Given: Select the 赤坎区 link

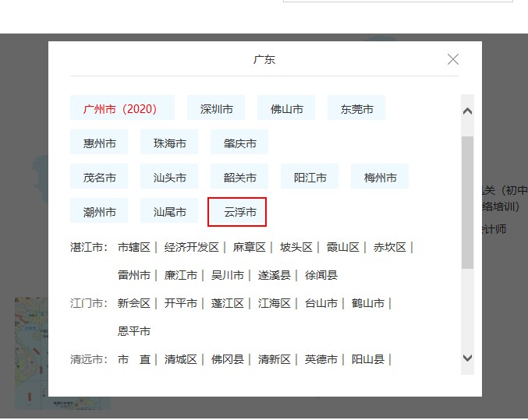Looking at the screenshot, I should tap(390, 247).
